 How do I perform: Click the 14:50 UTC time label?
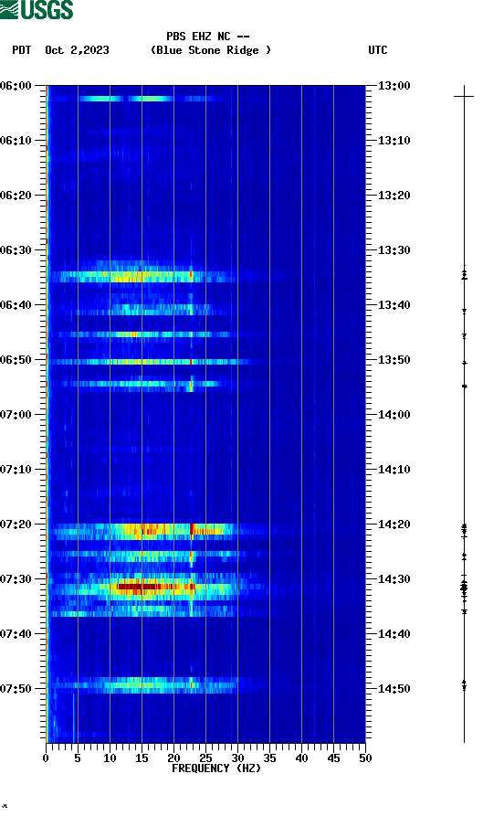[x=394, y=688]
